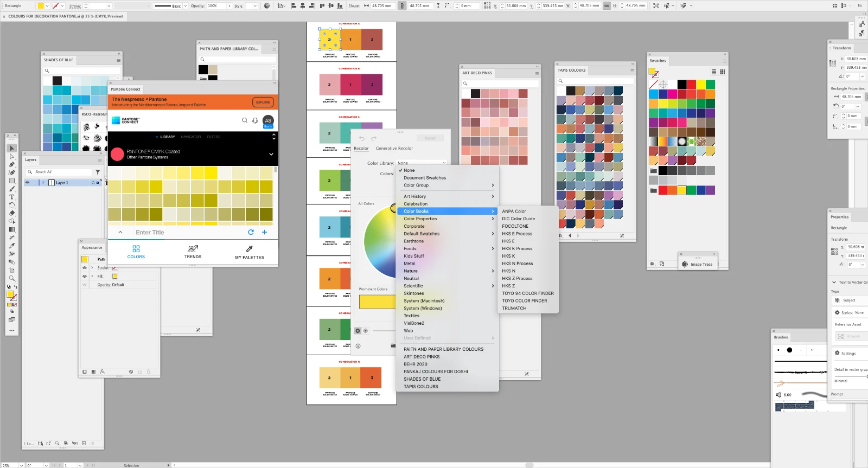Image resolution: width=868 pixels, height=468 pixels.
Task: Choose Skintones from the library menu
Action: [x=413, y=293]
